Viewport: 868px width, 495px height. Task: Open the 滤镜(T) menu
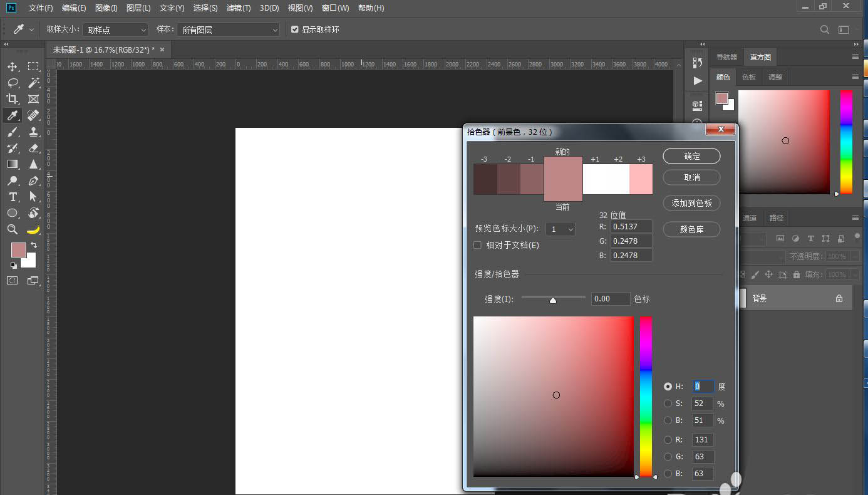pos(239,8)
